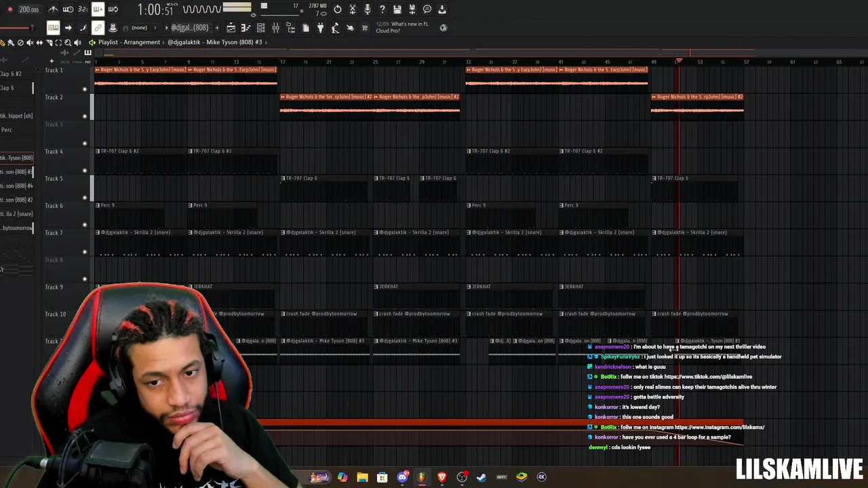Click the scissors audio editor icon
The width and height of the screenshot is (868, 488).
(x=353, y=9)
